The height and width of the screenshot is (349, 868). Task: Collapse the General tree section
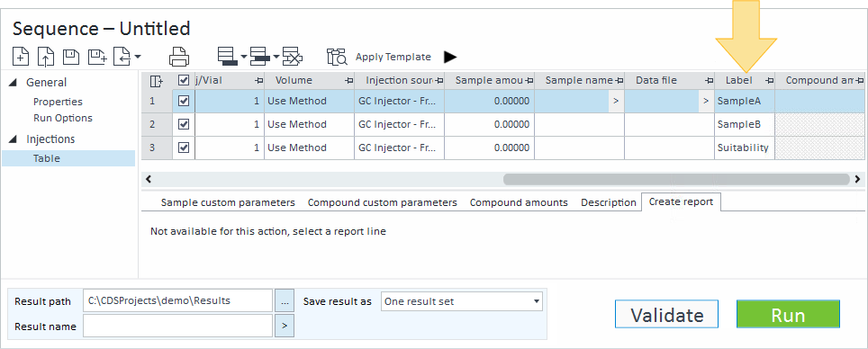(14, 83)
